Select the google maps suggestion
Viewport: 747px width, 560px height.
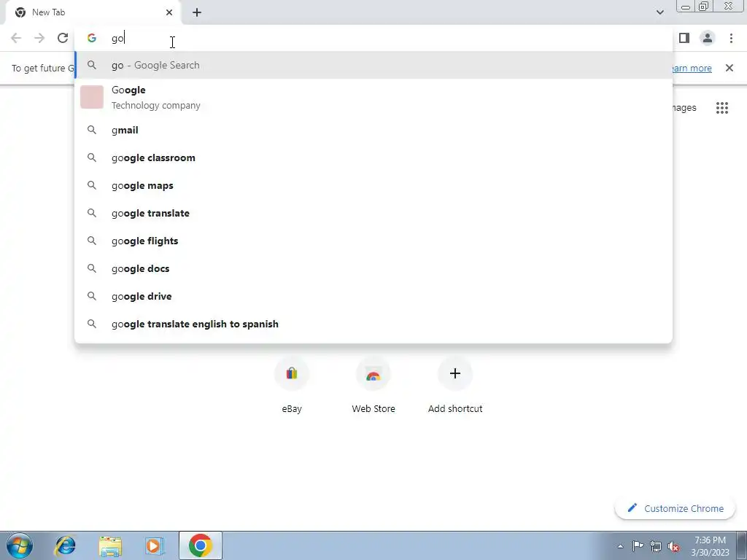tap(373, 185)
